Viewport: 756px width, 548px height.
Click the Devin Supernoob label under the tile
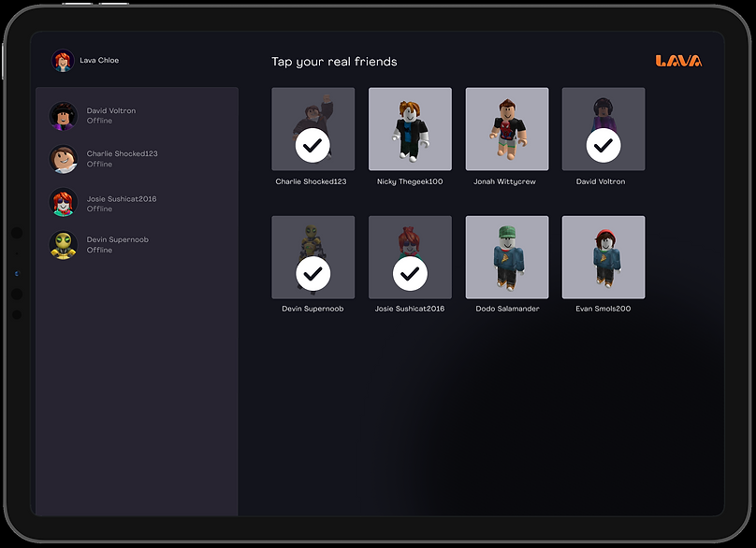pyautogui.click(x=313, y=309)
